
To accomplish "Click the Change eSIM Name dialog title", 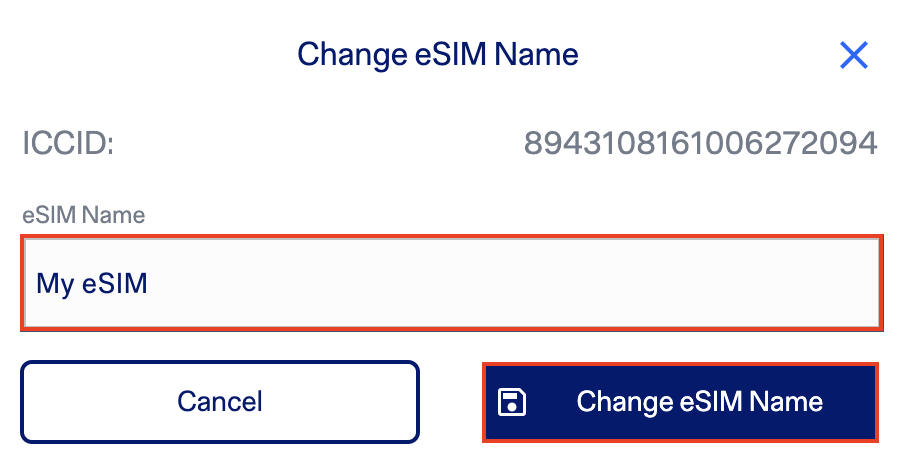I will click(438, 54).
